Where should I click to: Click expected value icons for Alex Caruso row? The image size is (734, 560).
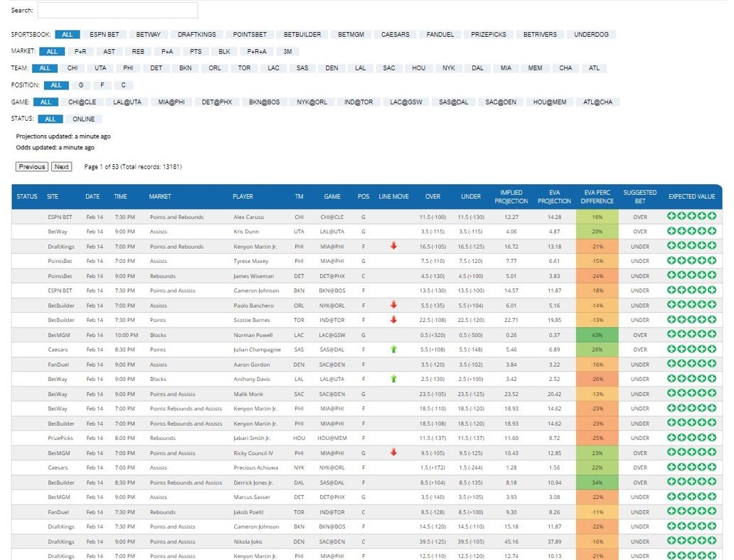coord(691,215)
